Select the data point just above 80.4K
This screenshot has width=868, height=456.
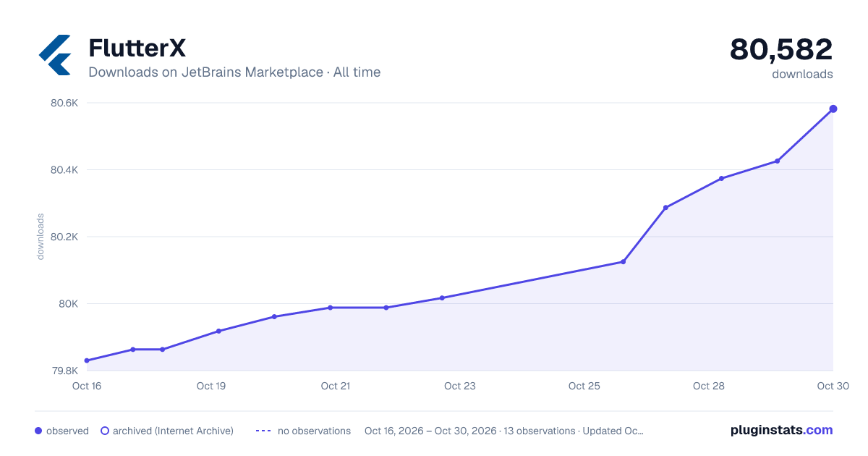[778, 161]
